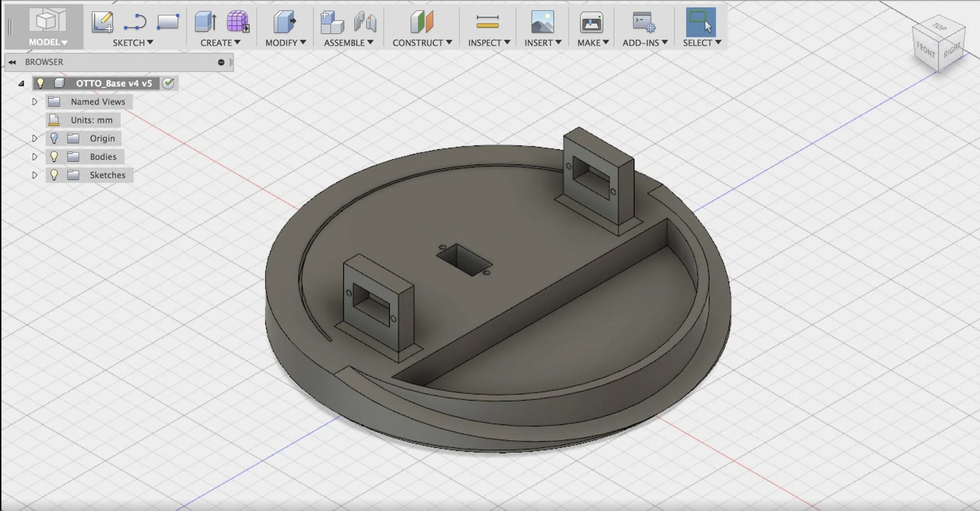The height and width of the screenshot is (511, 980).
Task: Toggle Origin folder visibility lightbulb
Action: [54, 138]
